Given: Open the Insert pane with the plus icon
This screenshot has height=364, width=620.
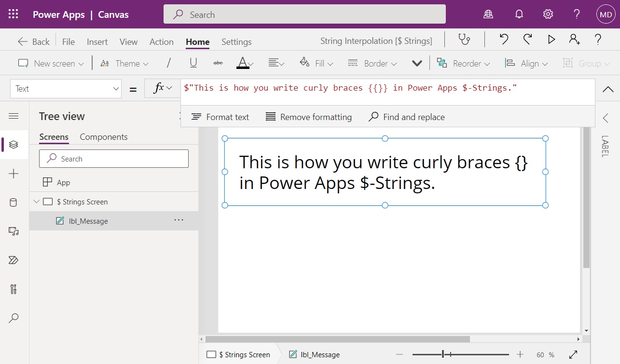Looking at the screenshot, I should click(14, 173).
